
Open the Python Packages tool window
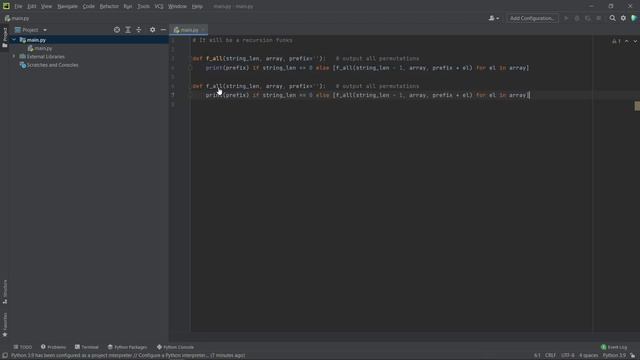point(127,347)
